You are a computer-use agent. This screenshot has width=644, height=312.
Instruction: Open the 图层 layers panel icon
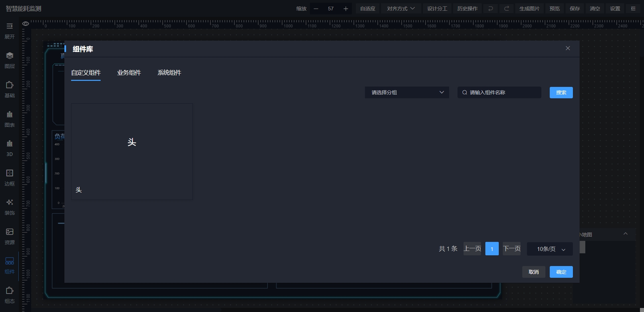[9, 56]
